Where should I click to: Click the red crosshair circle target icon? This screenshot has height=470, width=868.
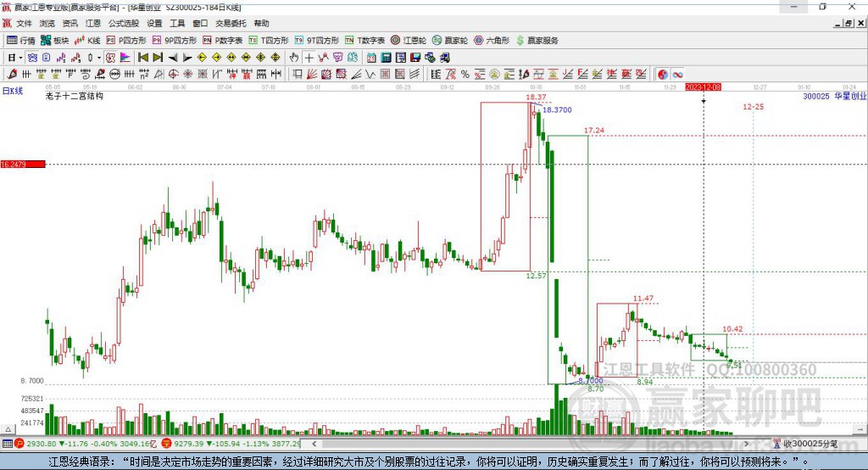(173, 74)
